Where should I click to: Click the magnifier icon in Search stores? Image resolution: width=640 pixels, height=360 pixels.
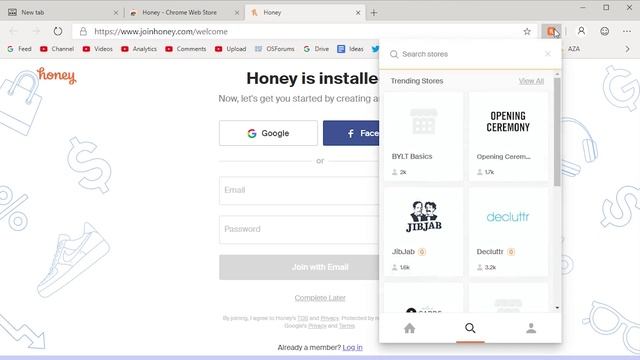pyautogui.click(x=393, y=54)
